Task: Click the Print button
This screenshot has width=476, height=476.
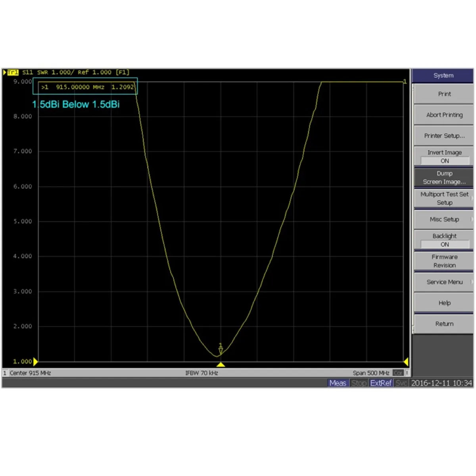Action: (x=443, y=94)
